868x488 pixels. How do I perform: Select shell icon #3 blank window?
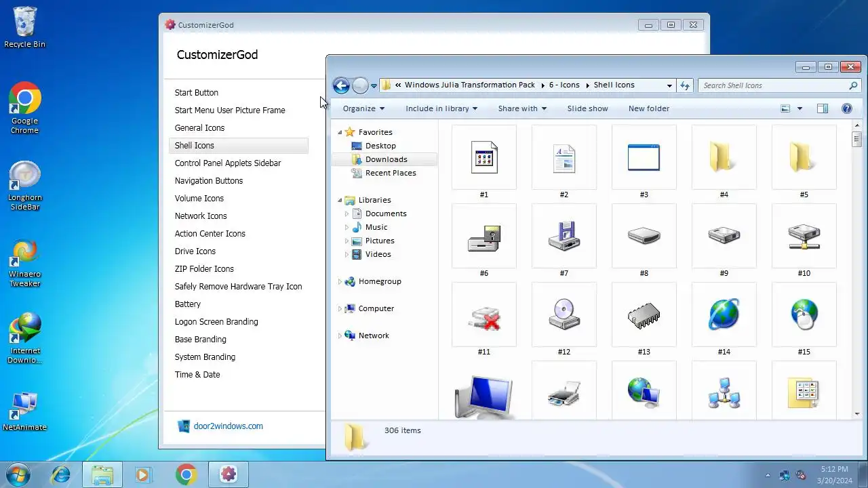[644, 157]
